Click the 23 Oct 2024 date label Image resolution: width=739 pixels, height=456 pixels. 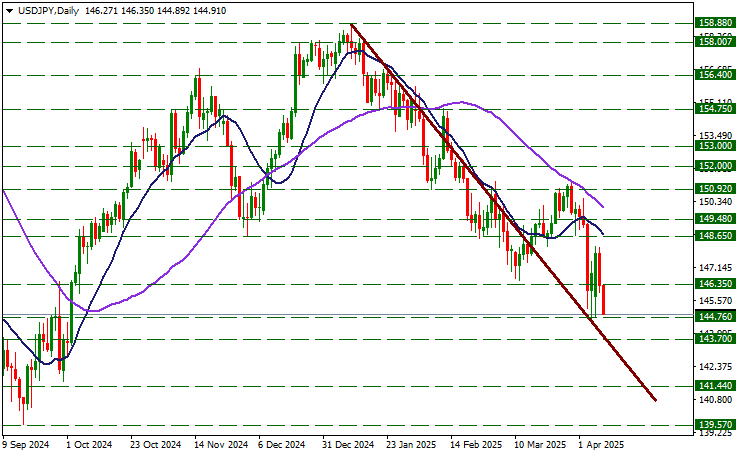[156, 445]
